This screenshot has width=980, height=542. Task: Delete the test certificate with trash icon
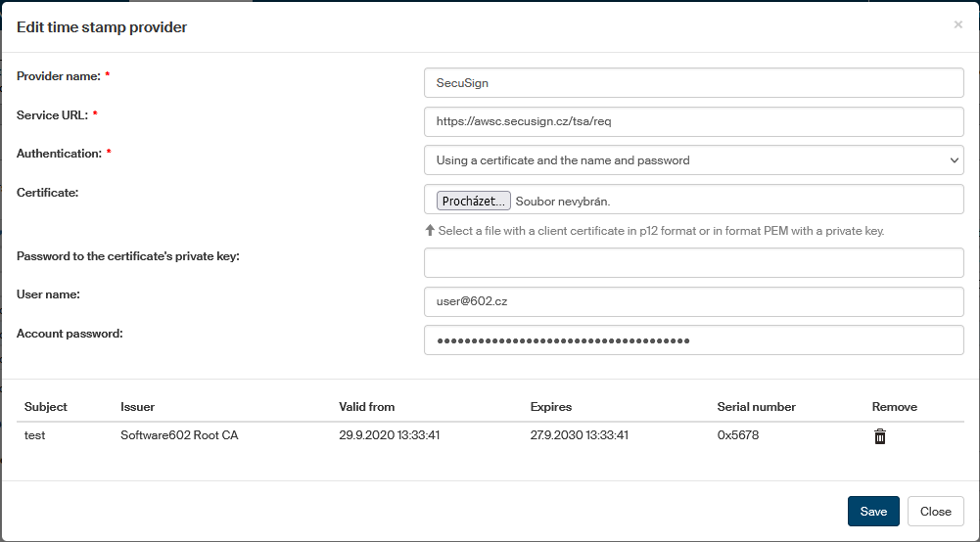(x=879, y=436)
